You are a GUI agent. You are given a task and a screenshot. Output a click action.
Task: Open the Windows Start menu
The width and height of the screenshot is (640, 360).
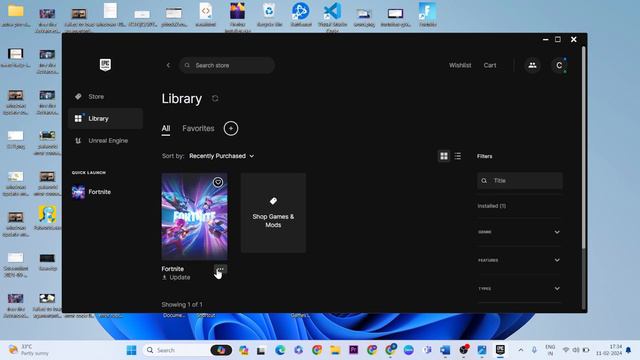131,350
